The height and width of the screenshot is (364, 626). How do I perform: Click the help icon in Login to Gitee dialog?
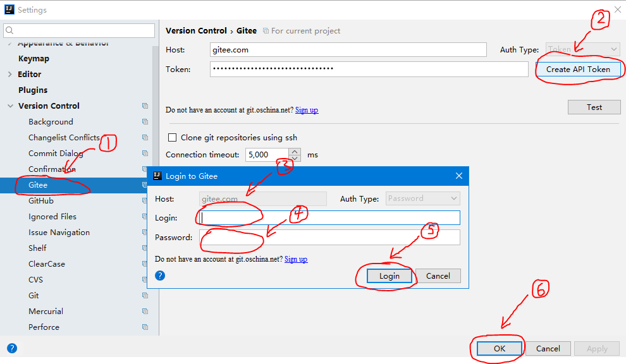pos(160,276)
